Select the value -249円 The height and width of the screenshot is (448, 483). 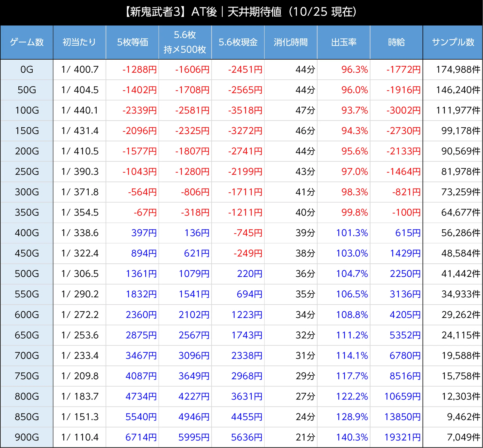tap(248, 253)
